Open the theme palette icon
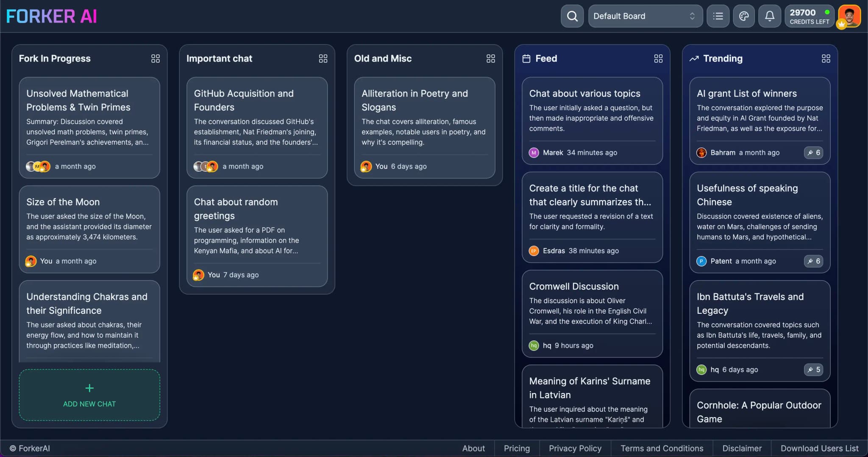 (x=744, y=17)
